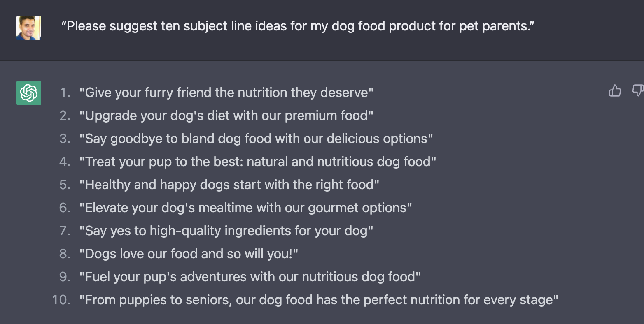Click the "Healthy and happy dogs" suggestion
644x324 pixels.
pyautogui.click(x=229, y=185)
